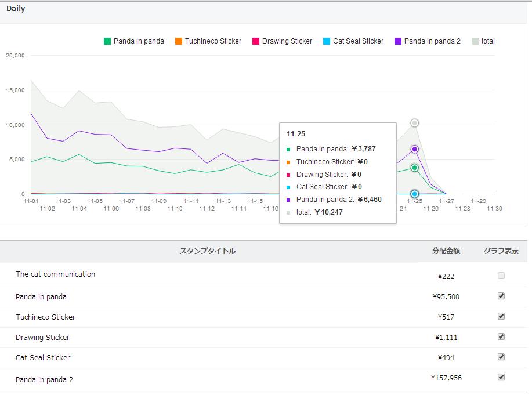
Task: Uncheck Drawing Sticker graph display checkbox
Action: point(501,336)
